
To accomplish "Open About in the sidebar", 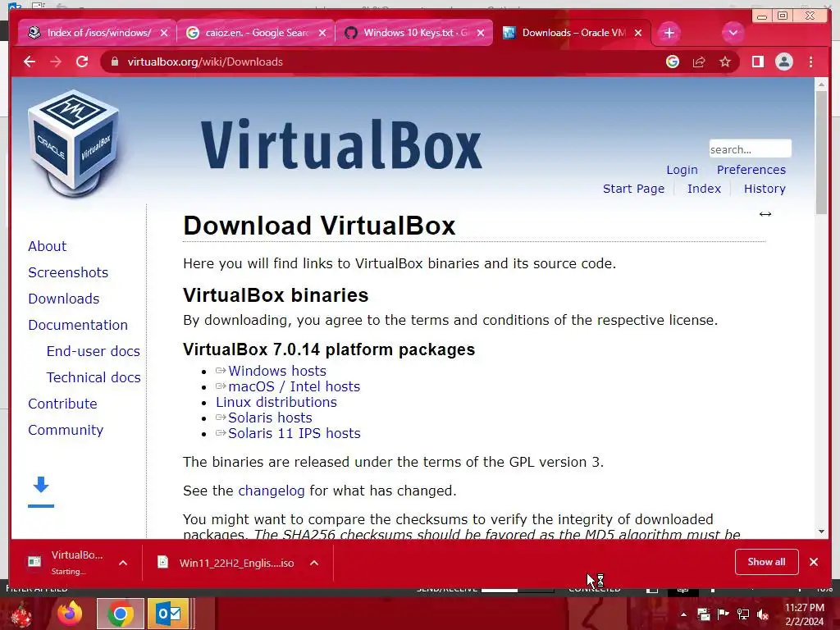I will (47, 246).
